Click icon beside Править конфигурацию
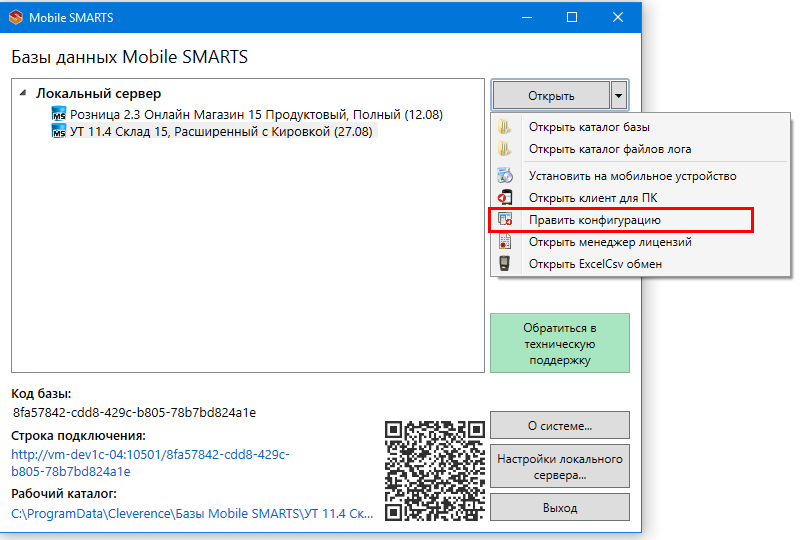 [x=505, y=219]
